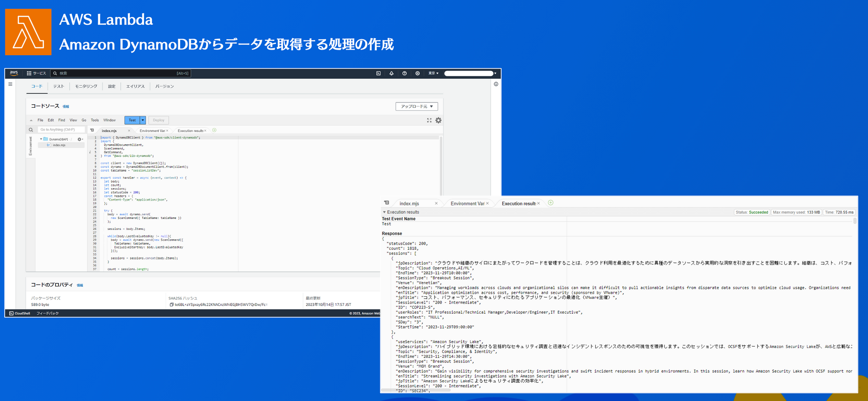The image size is (868, 401).
Task: Open the Test button dropdown arrow
Action: pos(143,120)
